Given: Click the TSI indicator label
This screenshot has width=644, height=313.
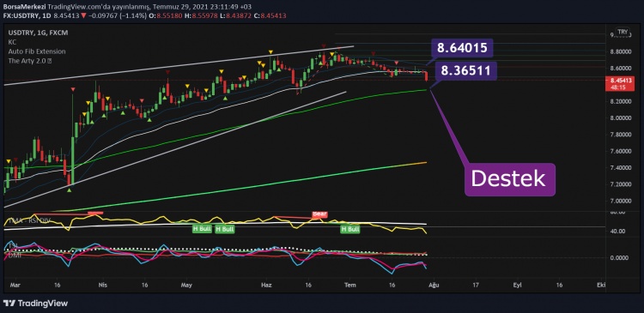Looking at the screenshot, I should (12, 245).
